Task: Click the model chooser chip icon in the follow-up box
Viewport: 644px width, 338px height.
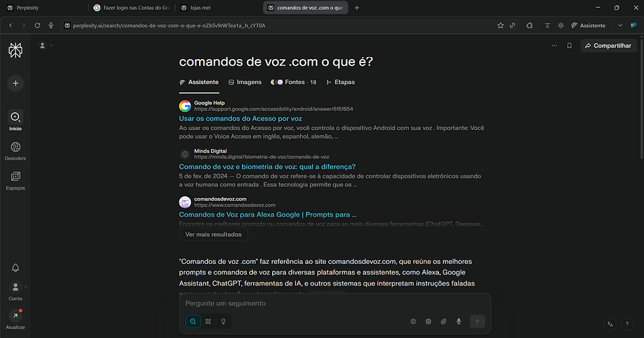Action: pos(428,322)
